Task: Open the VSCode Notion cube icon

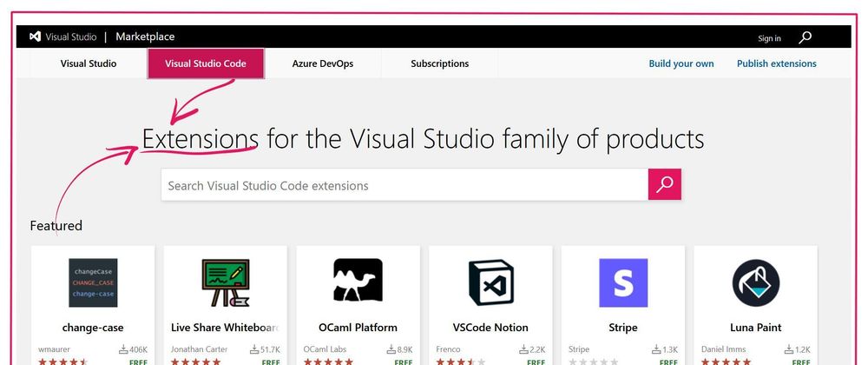Action: point(490,282)
